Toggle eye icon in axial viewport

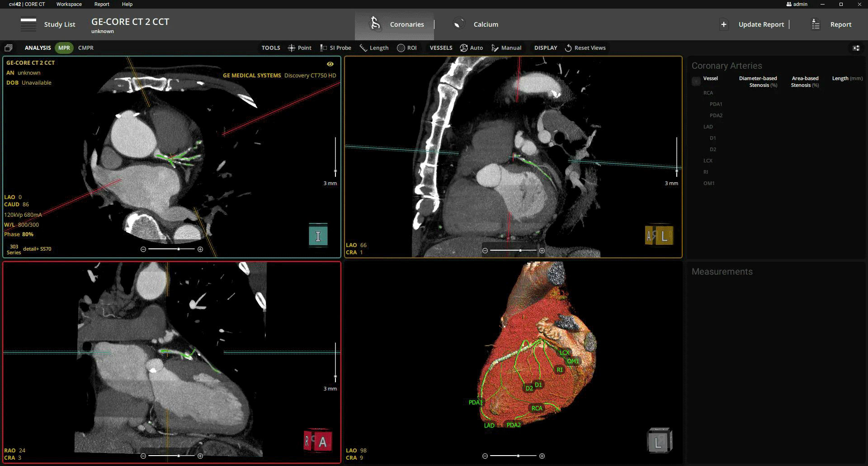tap(330, 64)
